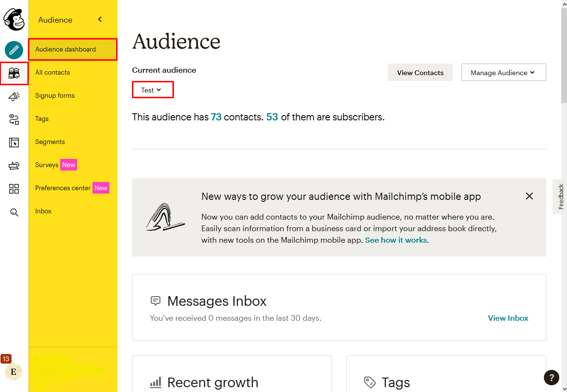Click the Create pencil icon

[x=14, y=50]
